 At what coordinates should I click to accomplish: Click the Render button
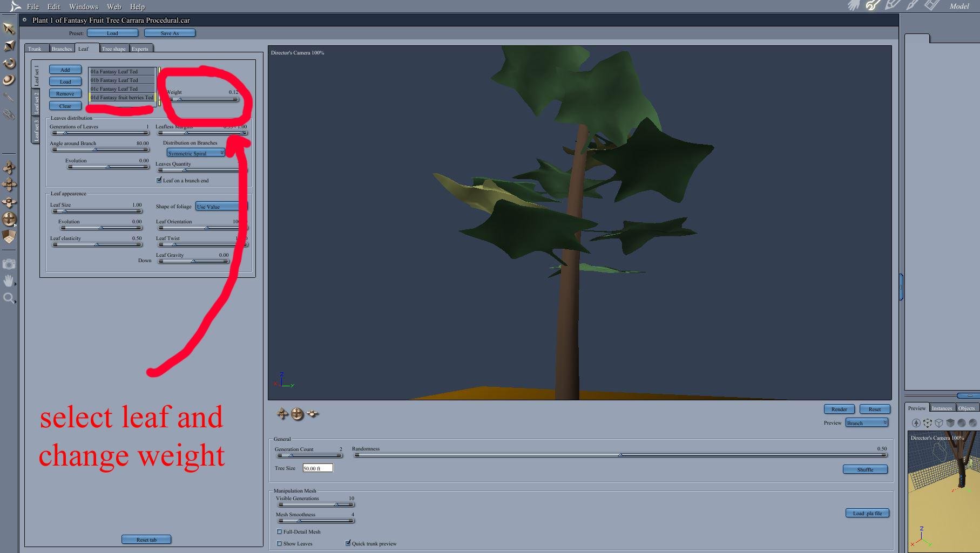pyautogui.click(x=839, y=409)
